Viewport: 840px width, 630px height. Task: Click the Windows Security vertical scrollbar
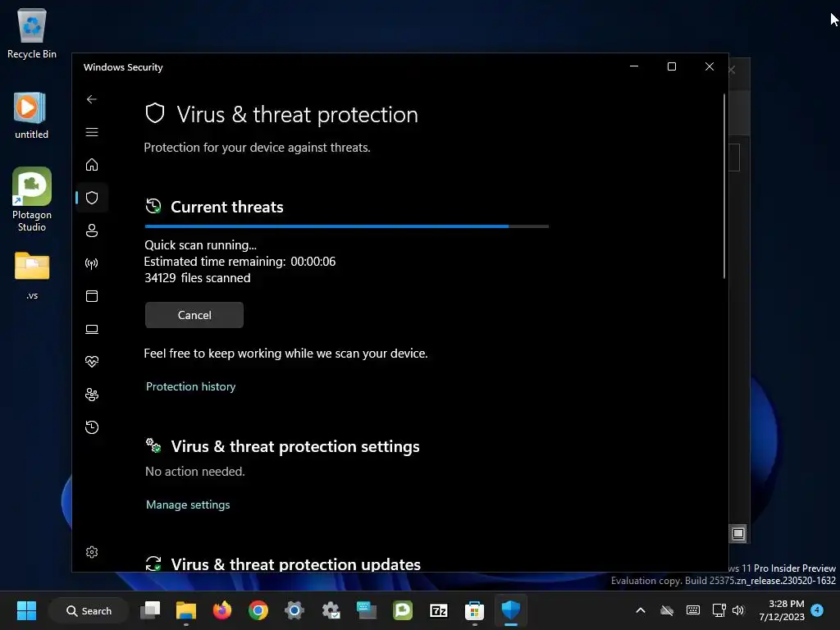coord(724,186)
